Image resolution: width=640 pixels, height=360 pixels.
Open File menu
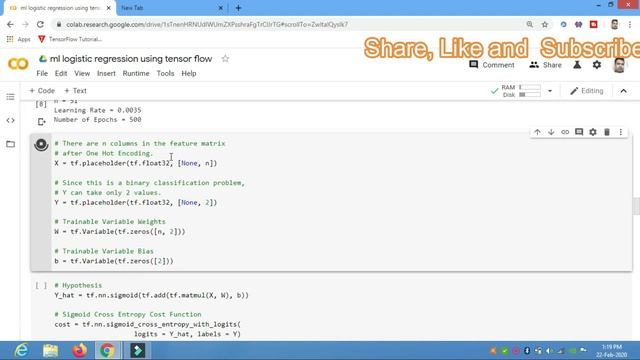pos(42,73)
